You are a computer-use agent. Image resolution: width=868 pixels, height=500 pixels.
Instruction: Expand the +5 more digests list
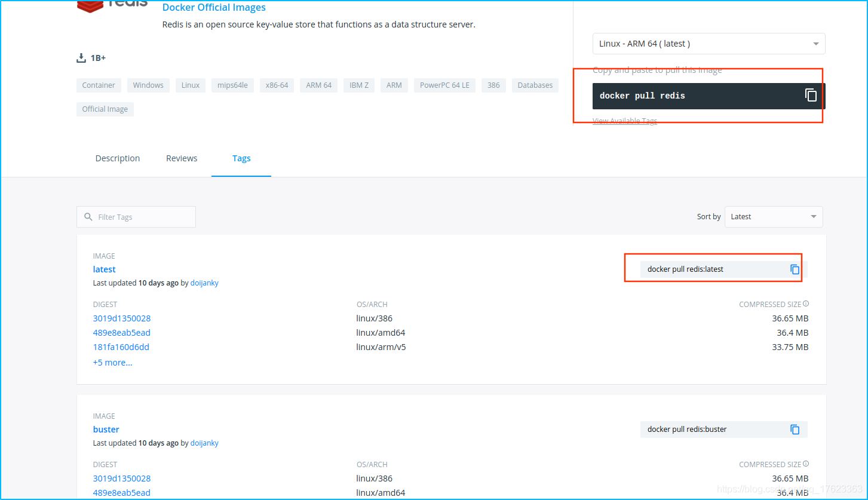click(113, 362)
